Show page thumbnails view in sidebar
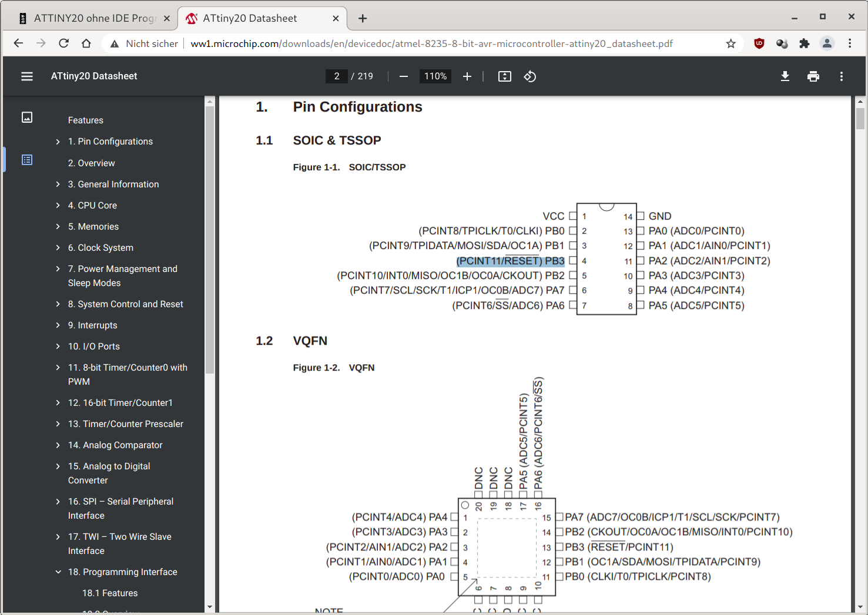868x615 pixels. (27, 117)
